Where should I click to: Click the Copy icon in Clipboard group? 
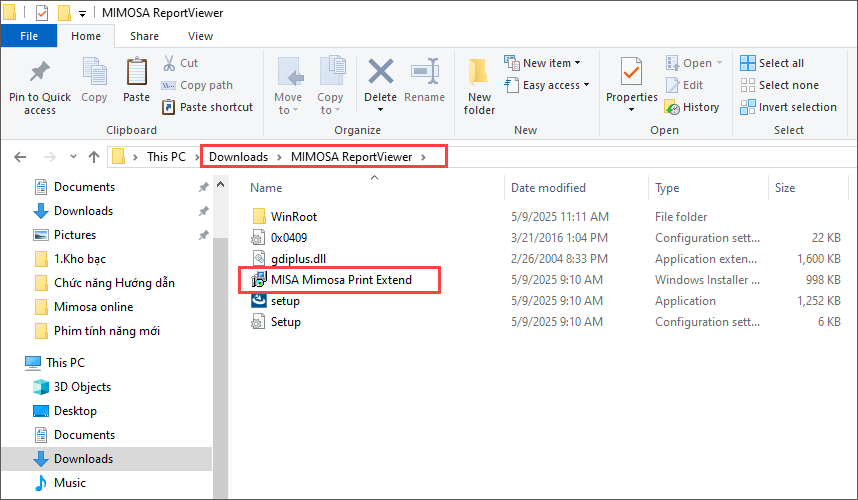pos(94,73)
